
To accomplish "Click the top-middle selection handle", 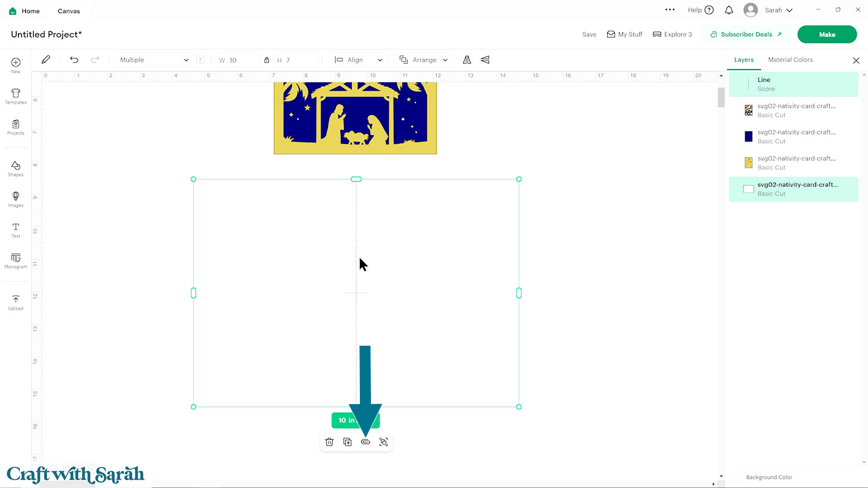I will click(356, 179).
